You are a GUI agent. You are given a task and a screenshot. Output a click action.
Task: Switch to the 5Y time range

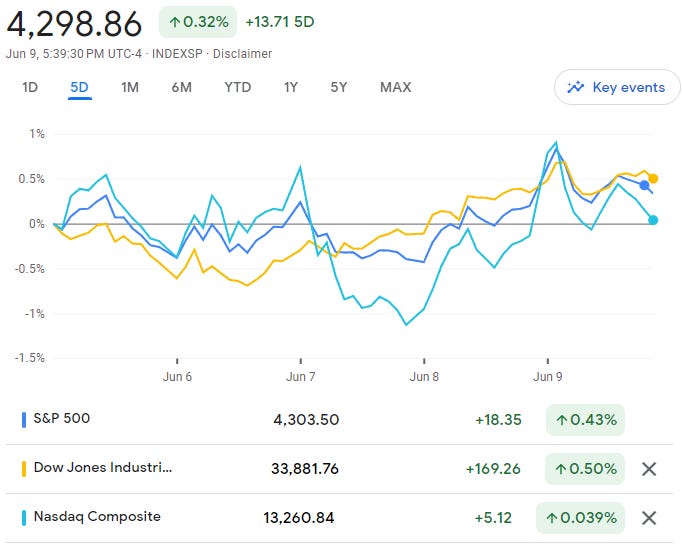pos(339,87)
